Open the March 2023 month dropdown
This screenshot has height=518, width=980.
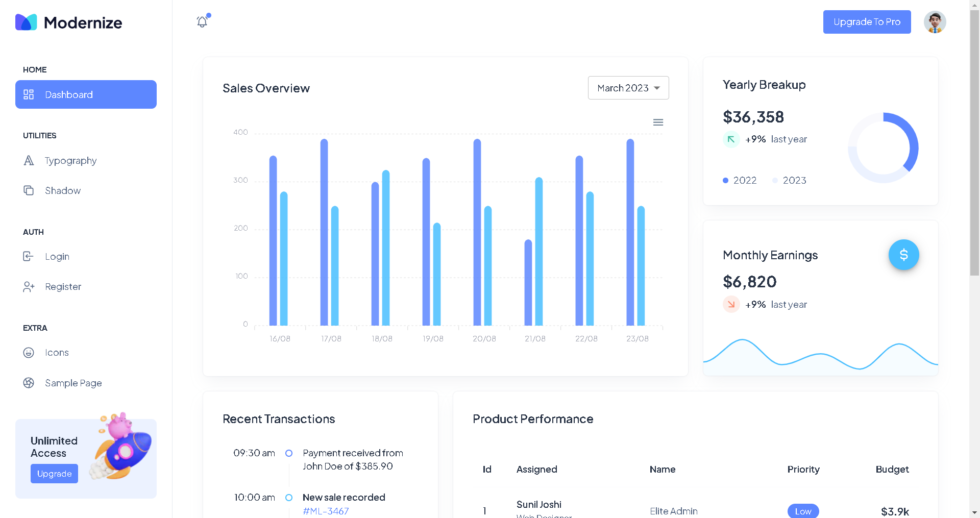coord(628,88)
